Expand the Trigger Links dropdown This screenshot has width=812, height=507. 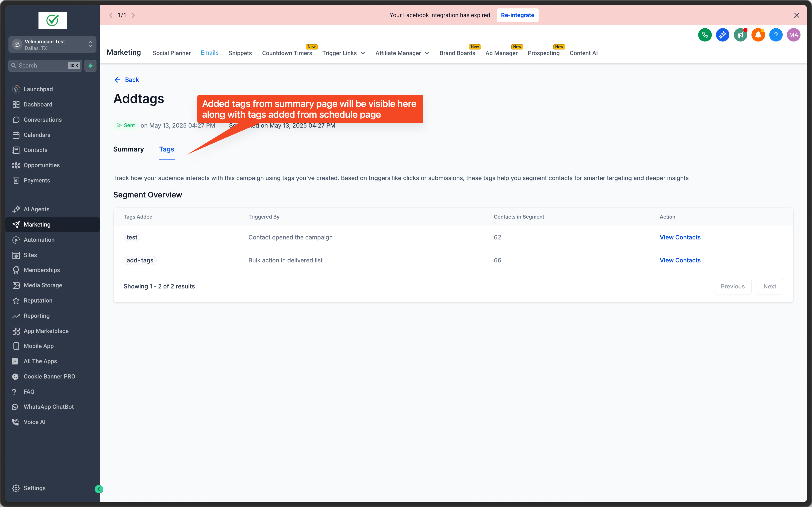[344, 53]
